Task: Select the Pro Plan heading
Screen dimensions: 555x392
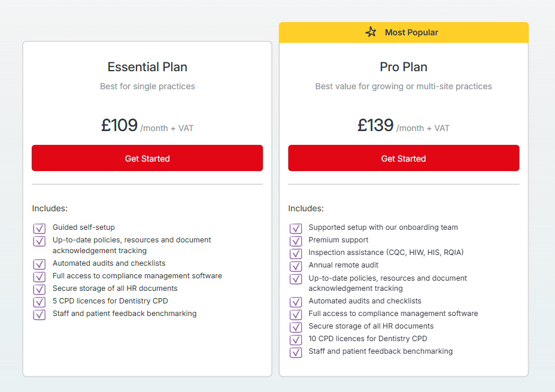Action: [404, 67]
